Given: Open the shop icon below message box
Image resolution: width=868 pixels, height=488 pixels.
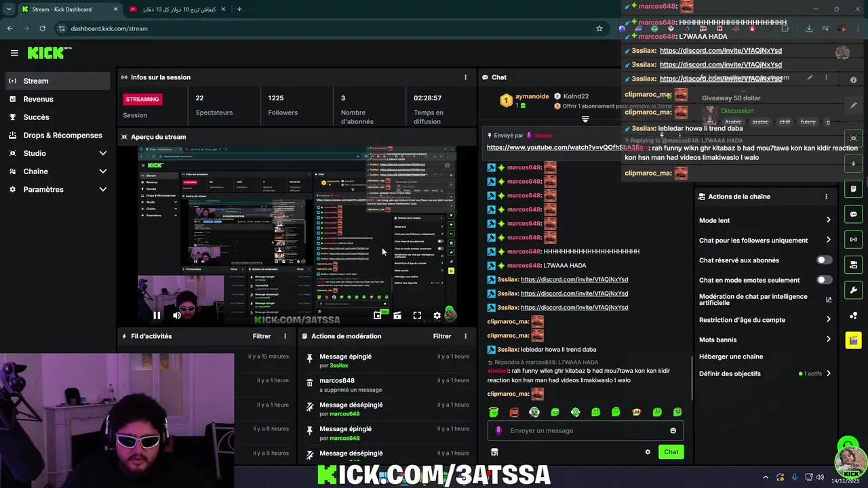Looking at the screenshot, I should tap(494, 452).
